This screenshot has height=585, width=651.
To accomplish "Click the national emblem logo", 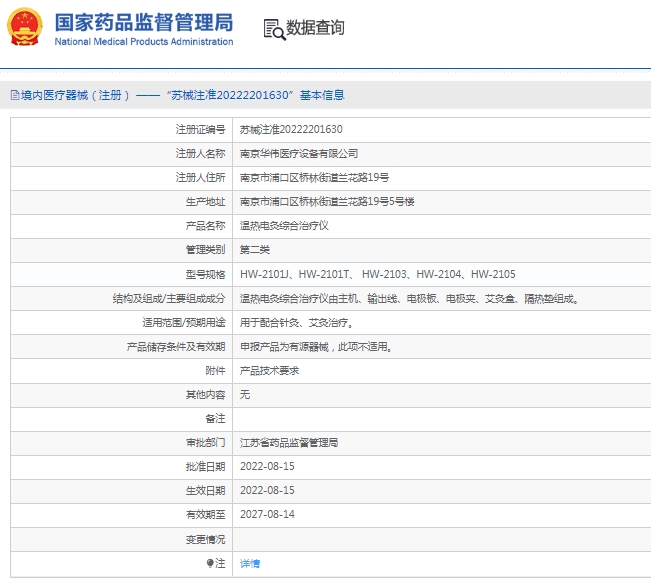I will pos(24,27).
